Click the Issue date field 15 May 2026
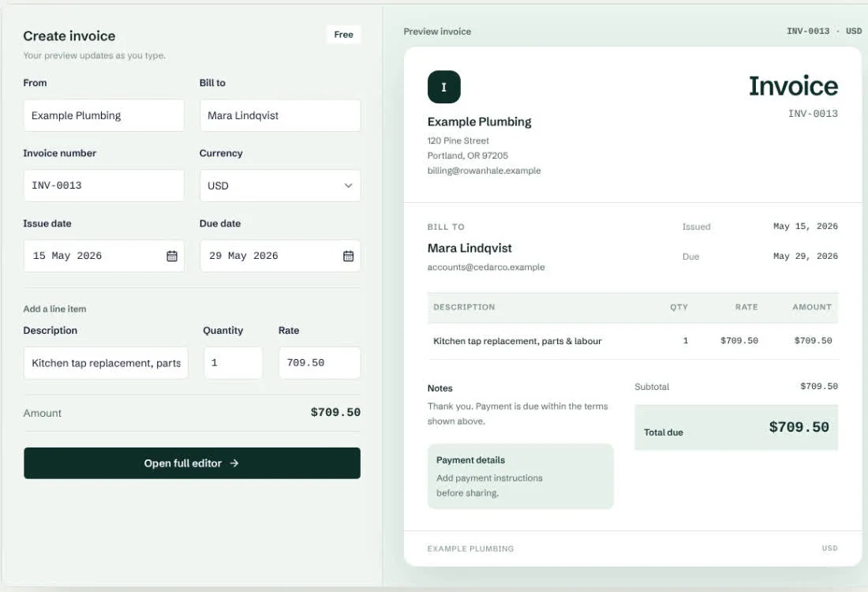The width and height of the screenshot is (868, 592). tap(104, 256)
